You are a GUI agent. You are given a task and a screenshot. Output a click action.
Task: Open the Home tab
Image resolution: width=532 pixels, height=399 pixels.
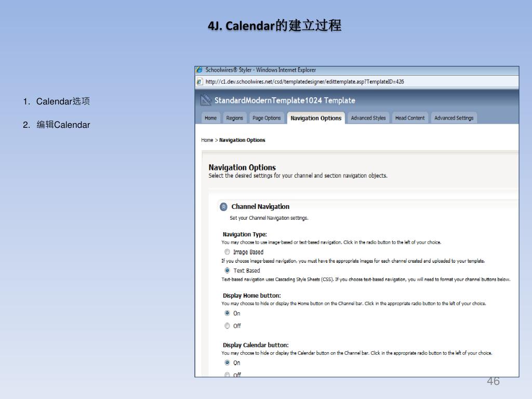pos(210,118)
